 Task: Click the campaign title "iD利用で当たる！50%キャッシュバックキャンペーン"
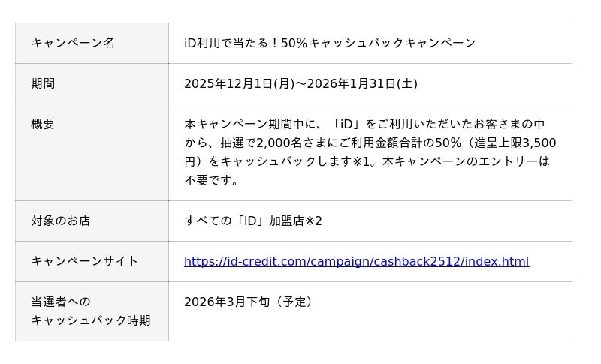pos(330,43)
